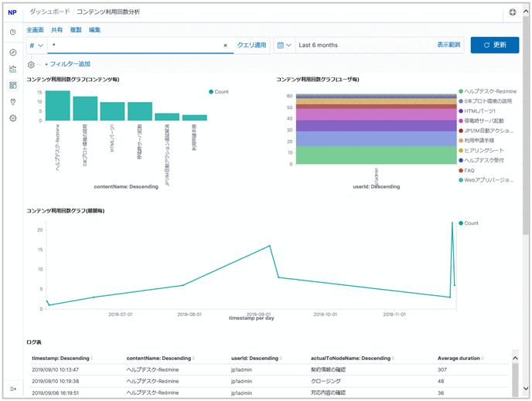This screenshot has height=401, width=532.
Task: Toggle Count legend in period line chart
Action: (x=470, y=223)
